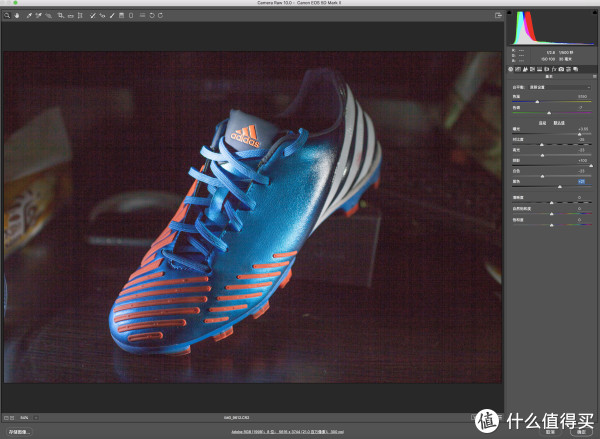Click the Temperature value field

point(582,96)
